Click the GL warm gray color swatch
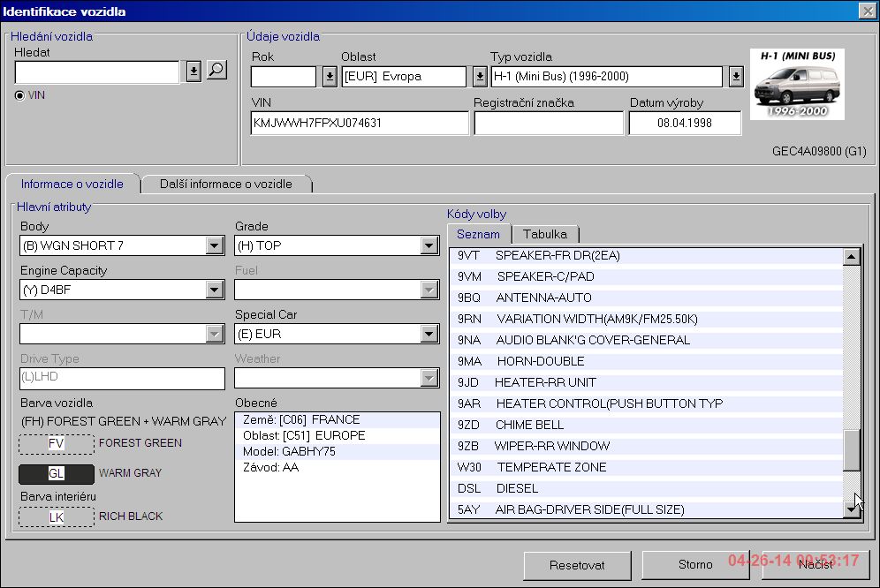Image resolution: width=880 pixels, height=588 pixels. (x=57, y=473)
